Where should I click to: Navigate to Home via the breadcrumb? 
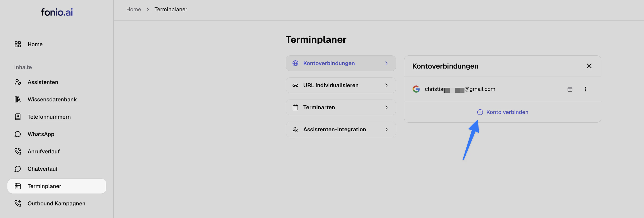point(134,9)
